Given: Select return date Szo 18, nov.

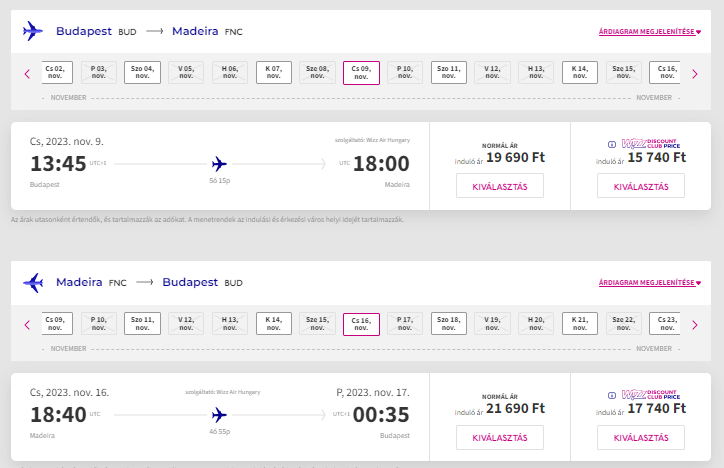Looking at the screenshot, I should coord(449,324).
